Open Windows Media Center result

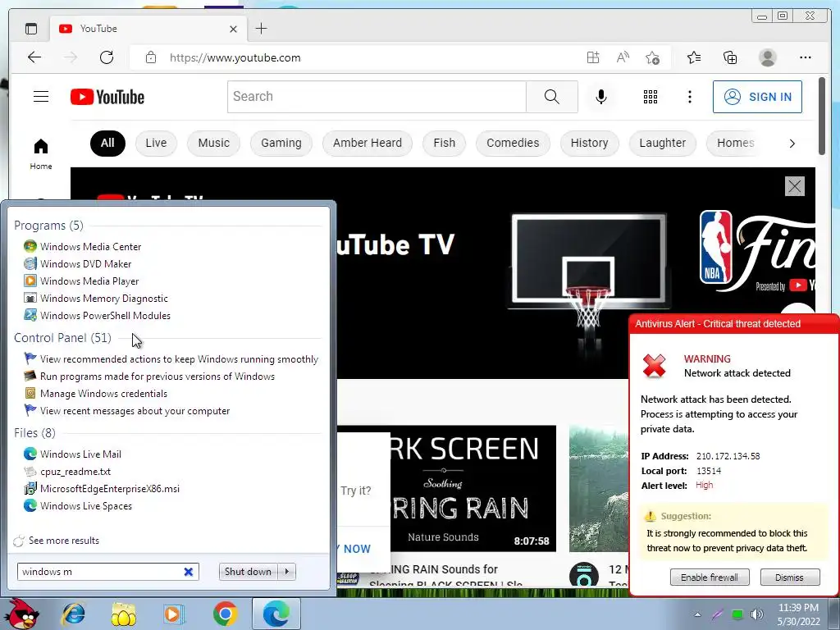[90, 246]
